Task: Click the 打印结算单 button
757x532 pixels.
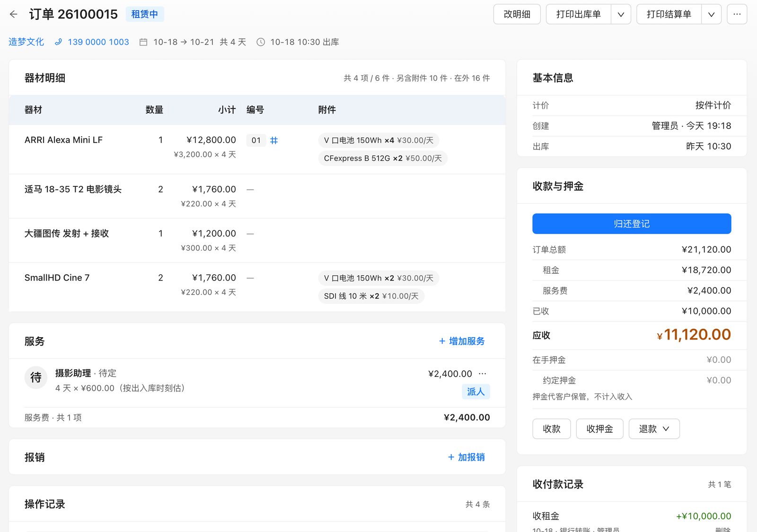Action: [669, 14]
